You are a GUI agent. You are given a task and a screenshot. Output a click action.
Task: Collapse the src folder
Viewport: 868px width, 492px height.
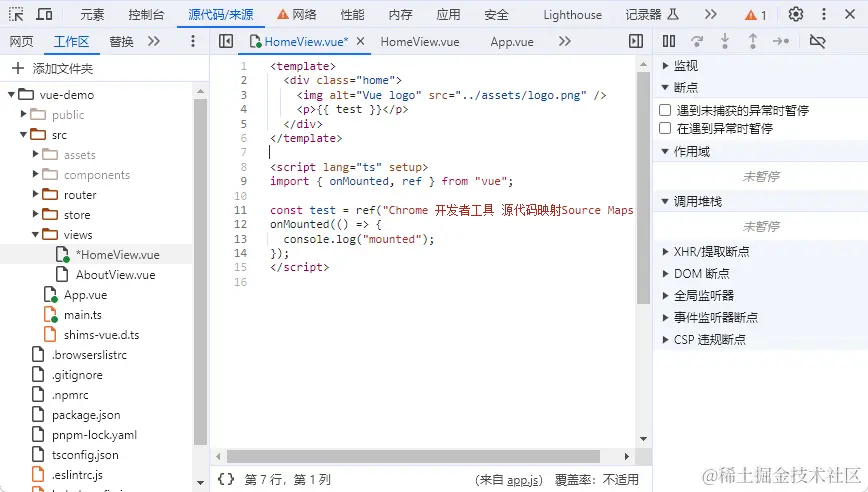click(23, 134)
